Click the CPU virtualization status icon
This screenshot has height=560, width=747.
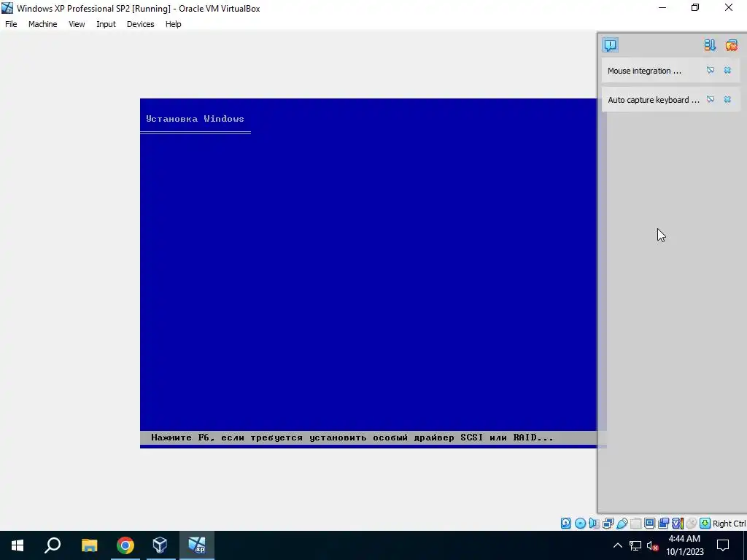(x=678, y=524)
